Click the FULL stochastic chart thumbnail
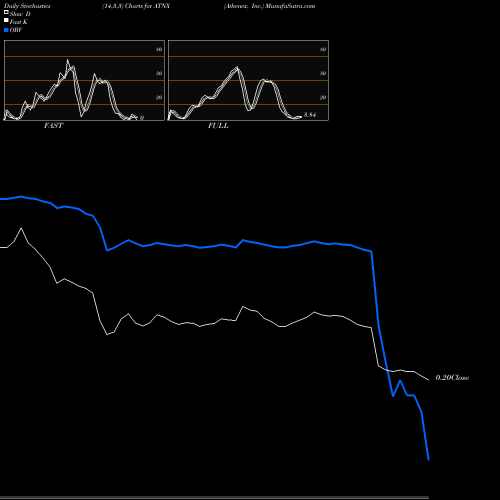The image size is (500, 500). [248, 80]
